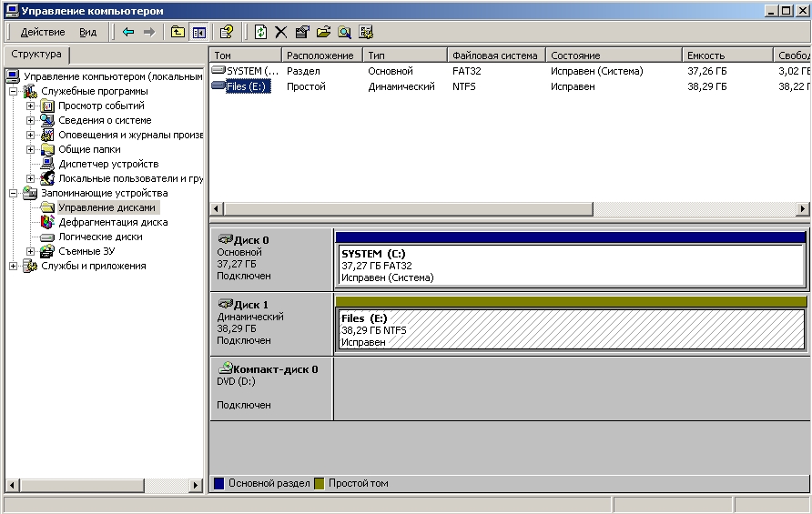Open the Вид menu
Screen dimensions: 812x514
(x=87, y=32)
